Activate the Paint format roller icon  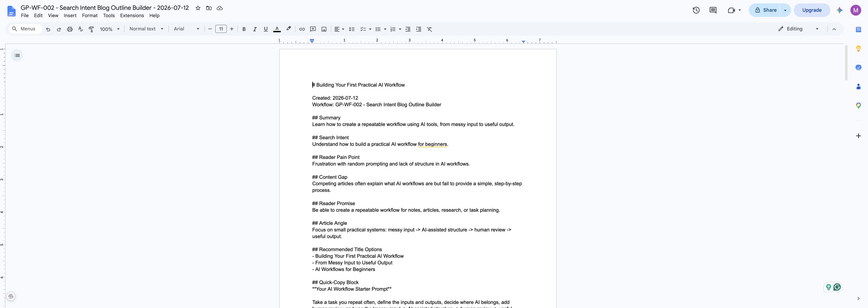[91, 29]
